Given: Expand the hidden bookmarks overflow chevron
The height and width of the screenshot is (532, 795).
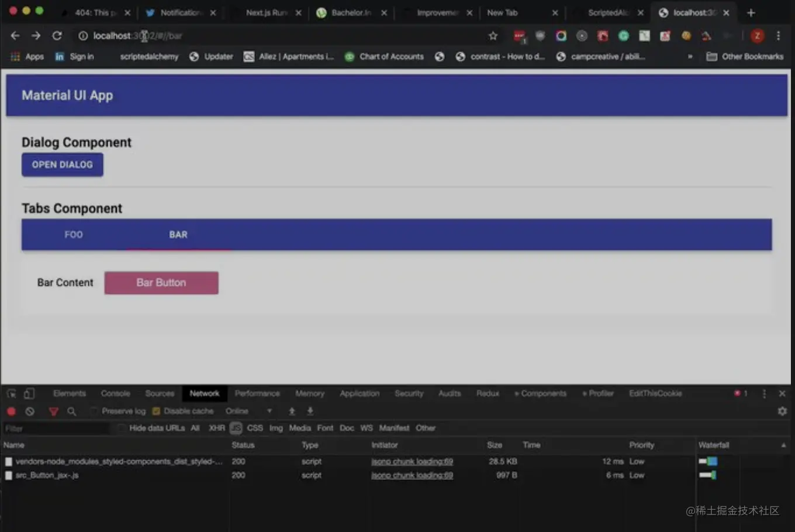Looking at the screenshot, I should (690, 57).
